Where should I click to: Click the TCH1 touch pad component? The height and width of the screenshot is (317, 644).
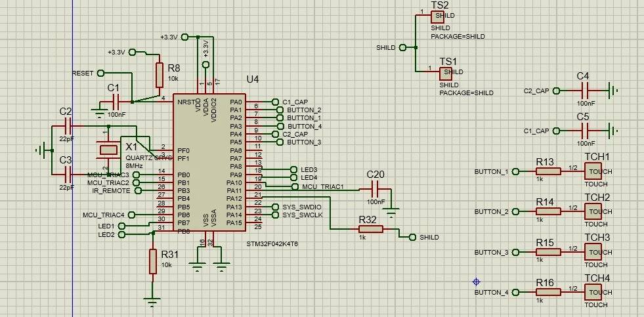[x=593, y=171]
